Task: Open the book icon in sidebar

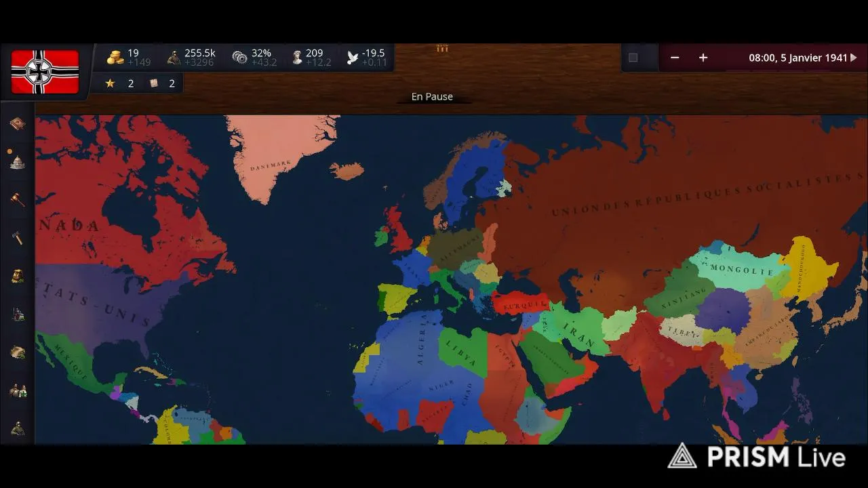Action: pyautogui.click(x=18, y=123)
